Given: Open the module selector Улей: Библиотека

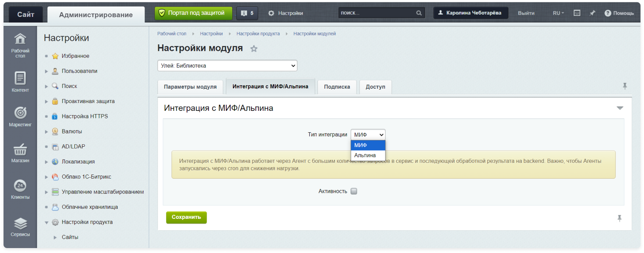Looking at the screenshot, I should [x=227, y=66].
